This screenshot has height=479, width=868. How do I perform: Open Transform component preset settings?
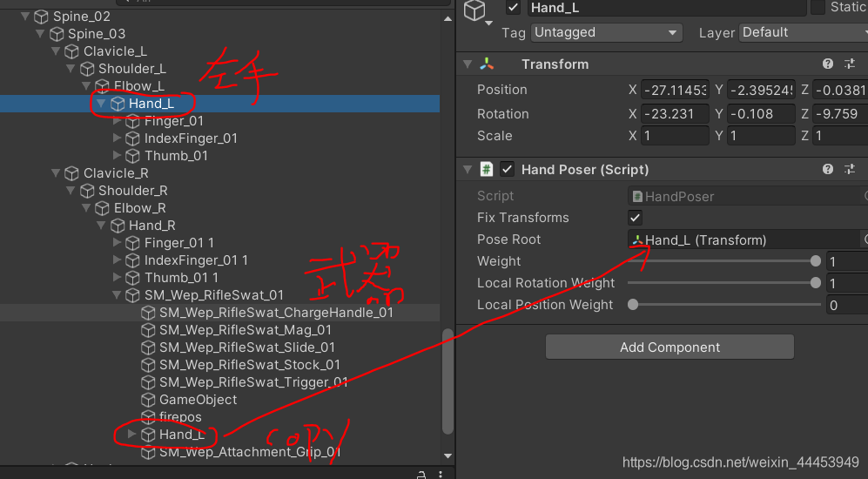coord(850,64)
